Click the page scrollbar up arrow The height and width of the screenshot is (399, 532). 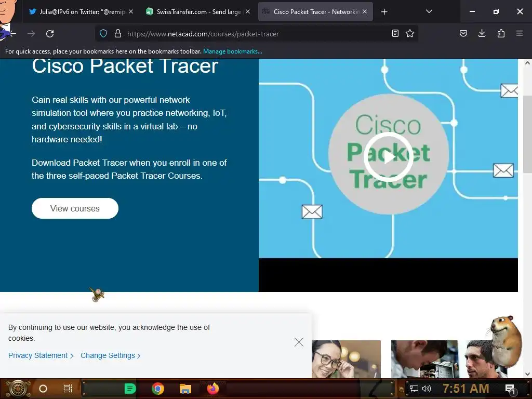528,63
